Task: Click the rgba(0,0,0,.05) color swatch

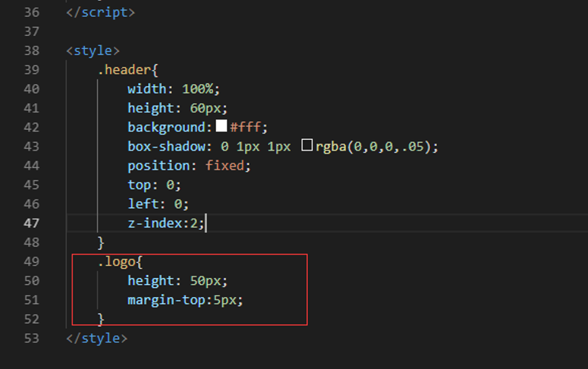Action: [x=307, y=145]
